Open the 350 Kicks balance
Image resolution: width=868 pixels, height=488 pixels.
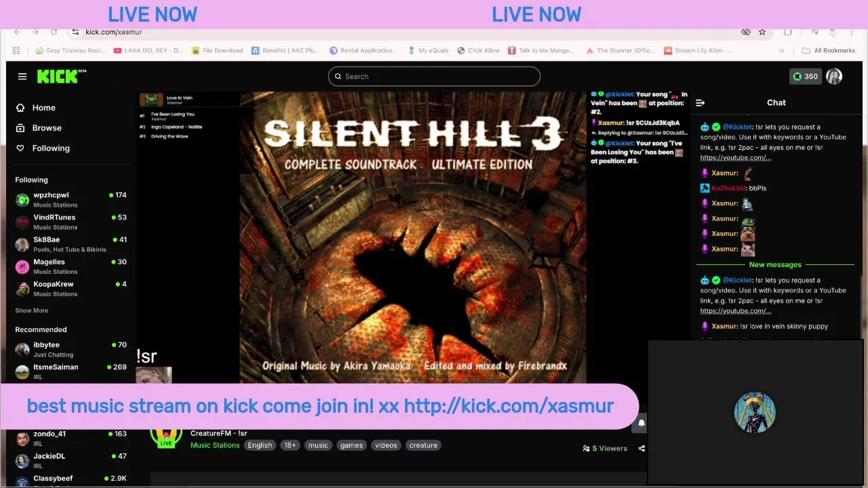805,77
